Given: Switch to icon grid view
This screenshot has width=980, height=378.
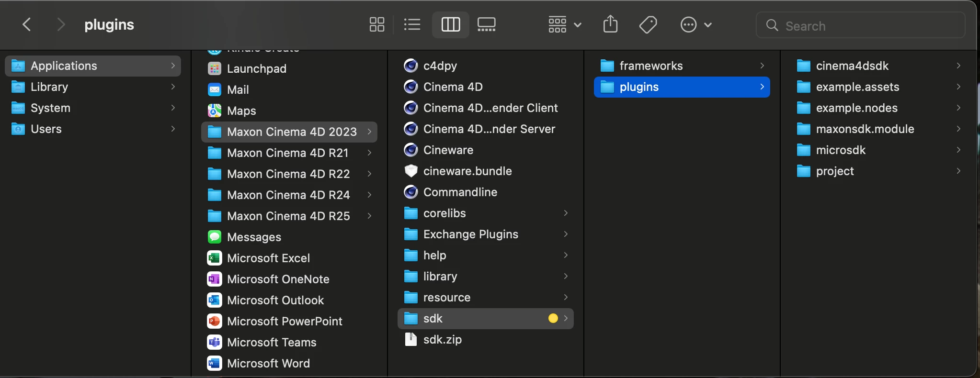Looking at the screenshot, I should coord(377,24).
